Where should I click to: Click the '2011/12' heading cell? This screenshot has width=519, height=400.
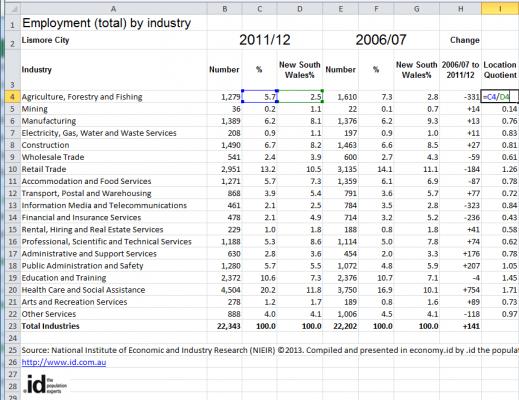265,40
